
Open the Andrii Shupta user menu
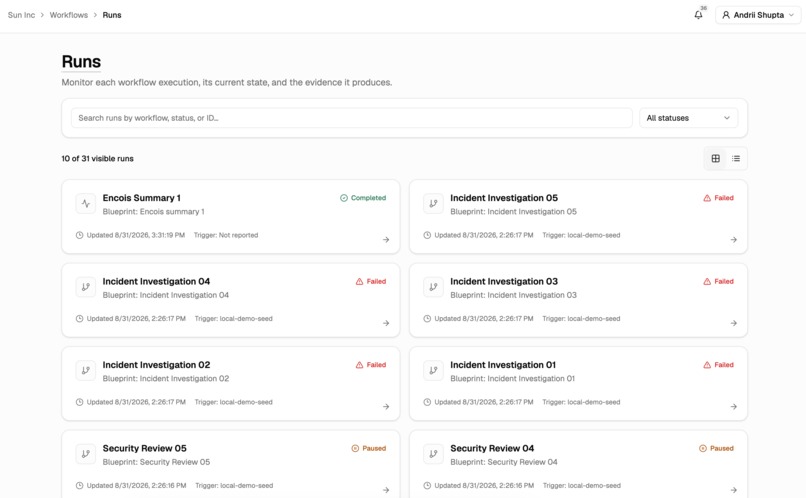(758, 15)
